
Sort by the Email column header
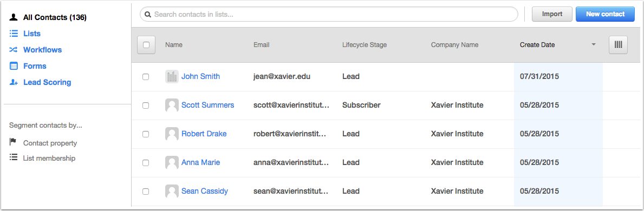262,45
